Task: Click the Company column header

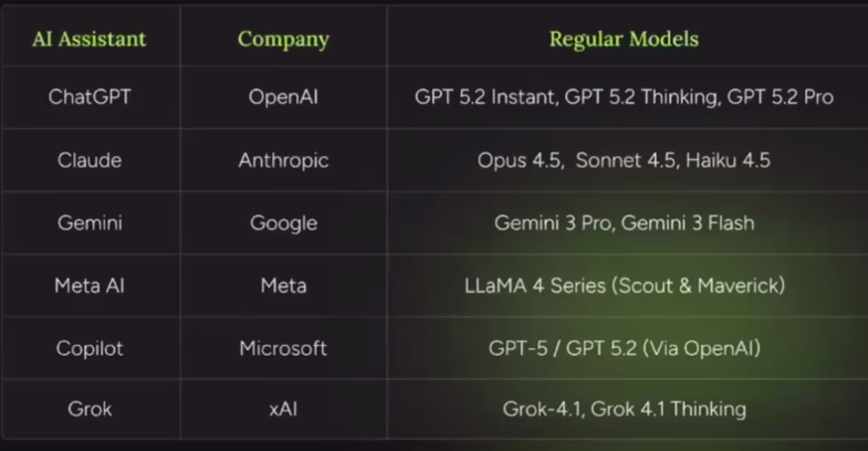Action: (284, 40)
